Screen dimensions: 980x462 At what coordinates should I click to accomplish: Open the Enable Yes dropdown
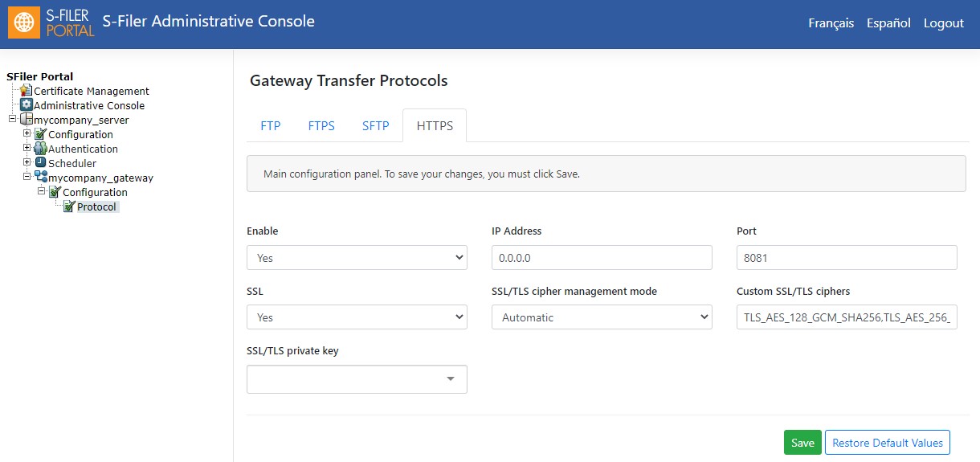tap(357, 258)
